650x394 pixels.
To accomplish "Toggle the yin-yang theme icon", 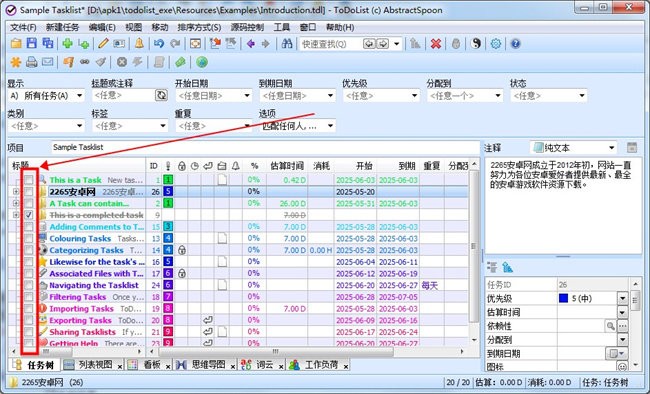I will click(x=476, y=44).
